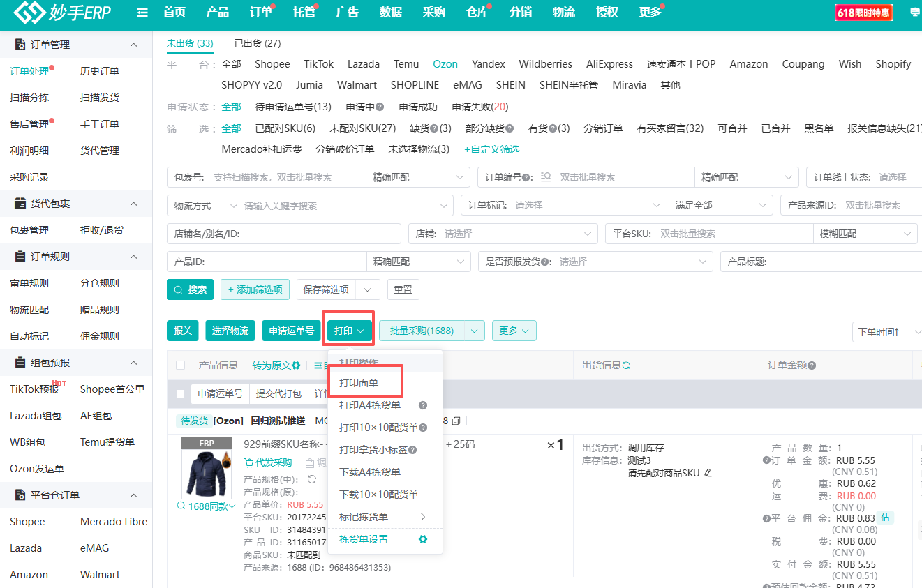The height and width of the screenshot is (588, 922).
Task: Open 历史订单 in the sidebar
Action: click(100, 71)
